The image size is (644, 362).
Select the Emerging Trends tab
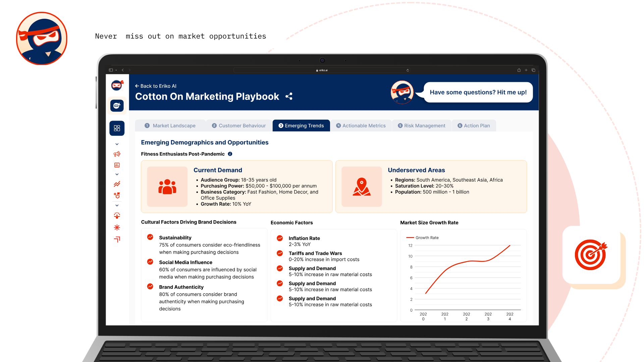[x=301, y=126]
